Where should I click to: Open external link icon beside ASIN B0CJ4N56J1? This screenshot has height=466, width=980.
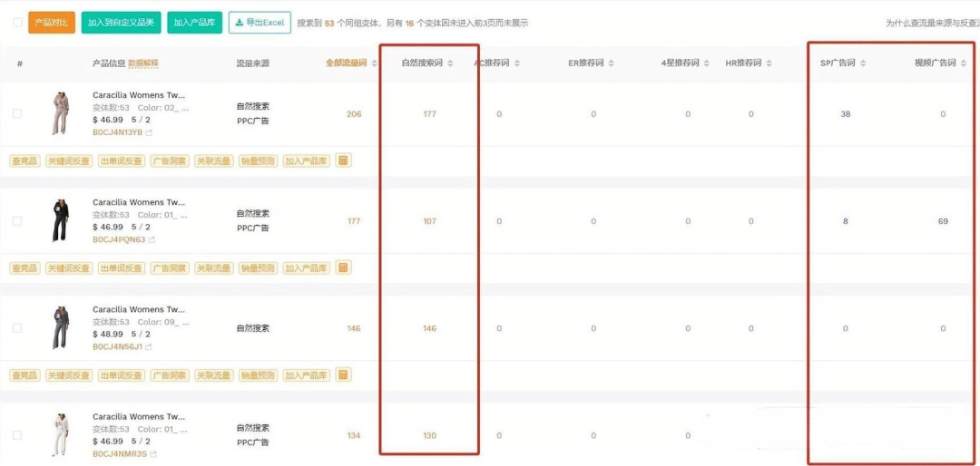click(148, 346)
